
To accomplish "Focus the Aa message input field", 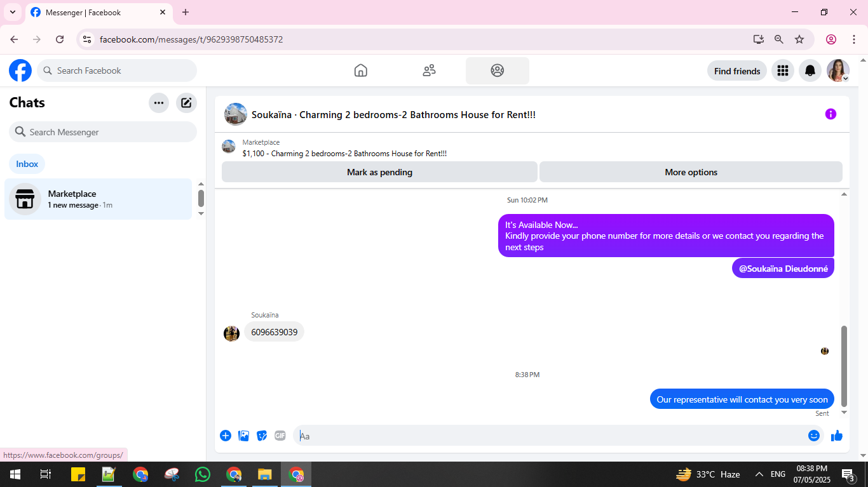I will [x=550, y=436].
